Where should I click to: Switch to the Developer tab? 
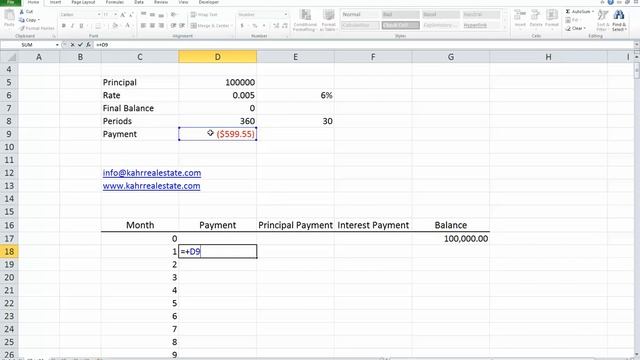click(x=209, y=2)
